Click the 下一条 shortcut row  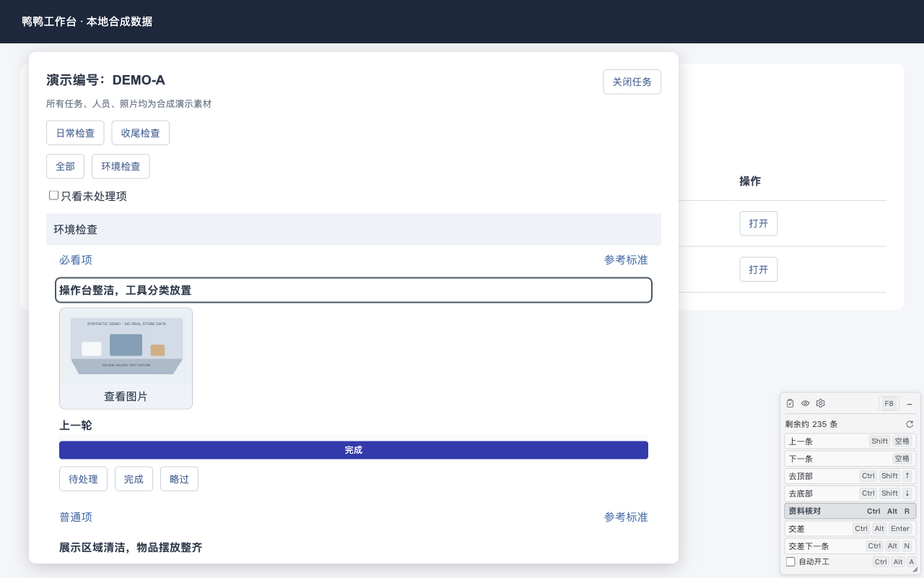[x=850, y=459]
